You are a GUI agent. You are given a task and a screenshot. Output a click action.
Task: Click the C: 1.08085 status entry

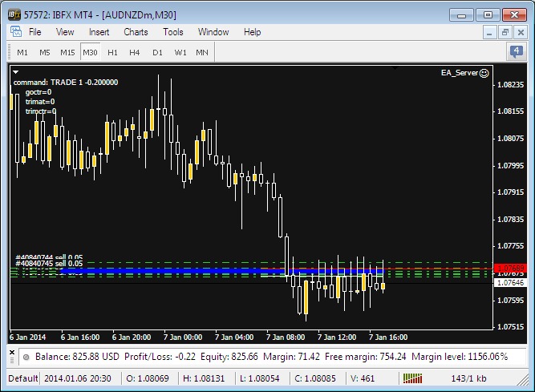click(x=315, y=378)
